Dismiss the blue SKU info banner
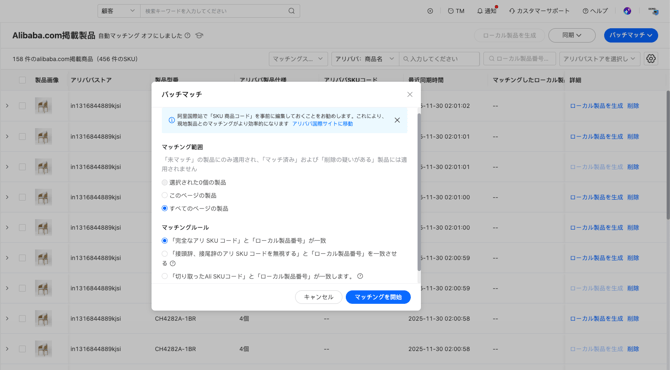 tap(397, 120)
